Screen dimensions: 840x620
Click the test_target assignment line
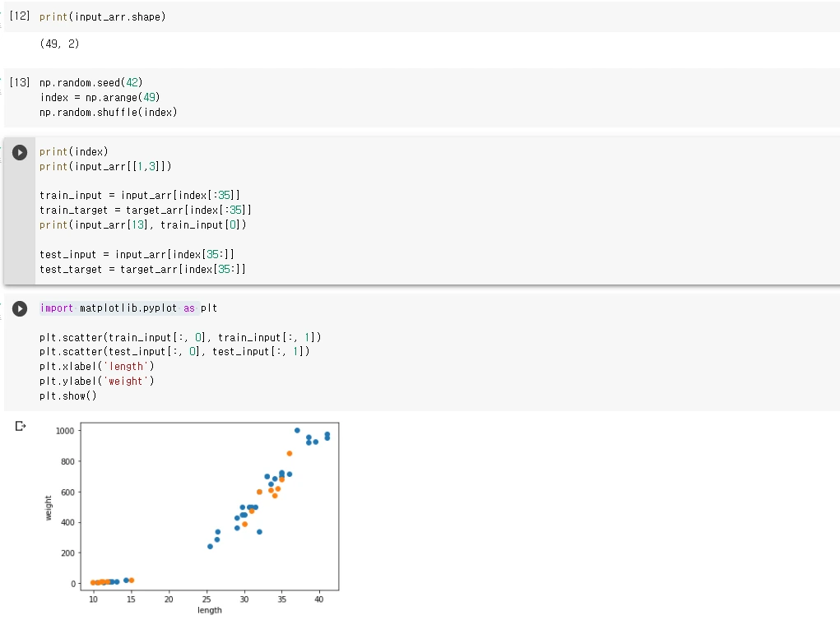point(142,270)
